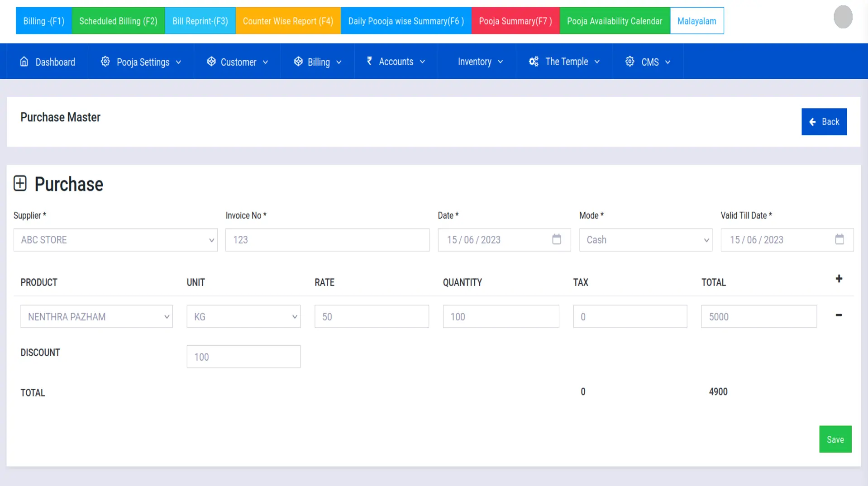The height and width of the screenshot is (486, 868).
Task: Open Daily Poooja wise Summary(F6) tab
Action: tap(406, 21)
